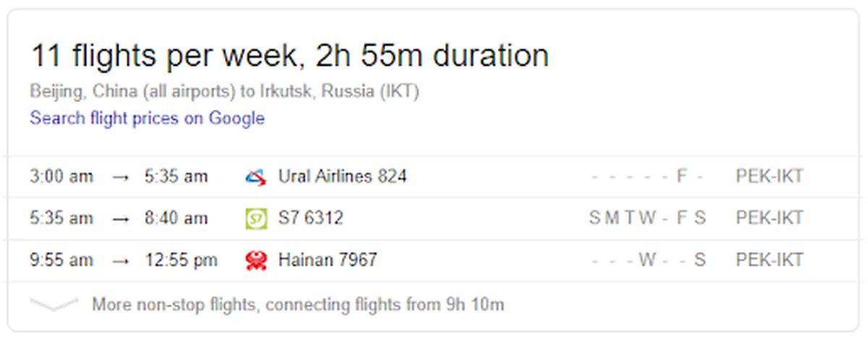Select the S7 6312 flight name
868x339 pixels.
[x=310, y=218]
